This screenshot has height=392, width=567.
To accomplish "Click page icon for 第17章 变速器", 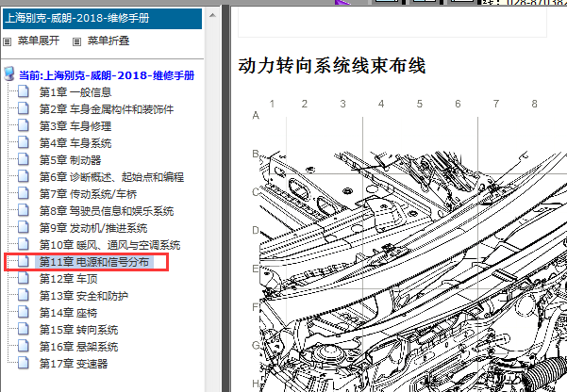I will coord(24,364).
